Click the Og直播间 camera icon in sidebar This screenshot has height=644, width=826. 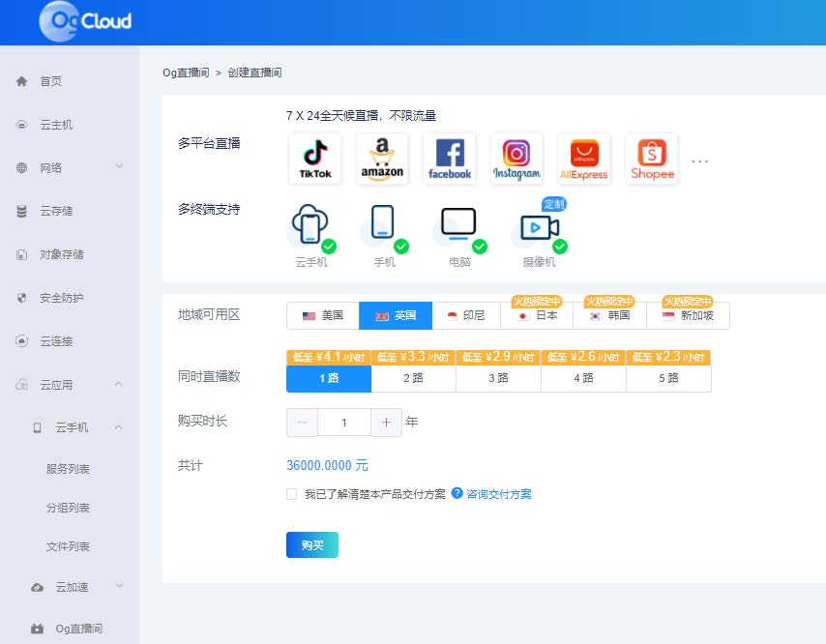point(37,629)
